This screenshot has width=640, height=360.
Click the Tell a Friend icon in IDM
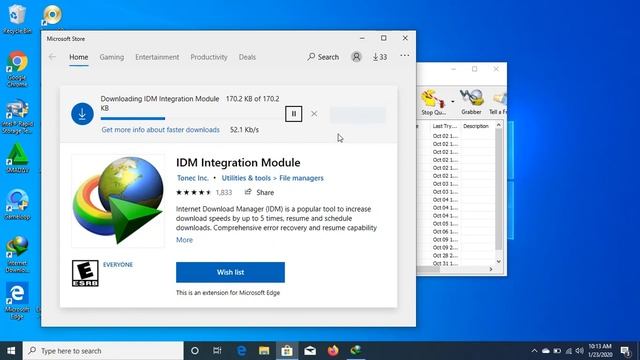(498, 102)
